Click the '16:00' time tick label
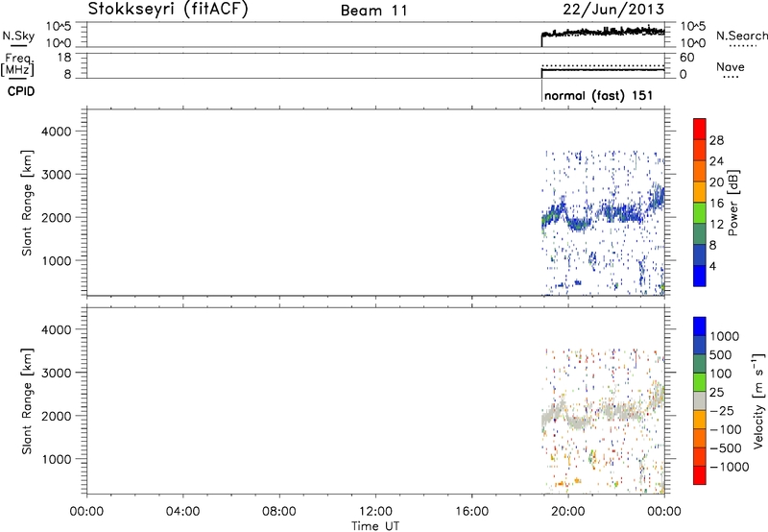768x532 pixels. coord(471,512)
